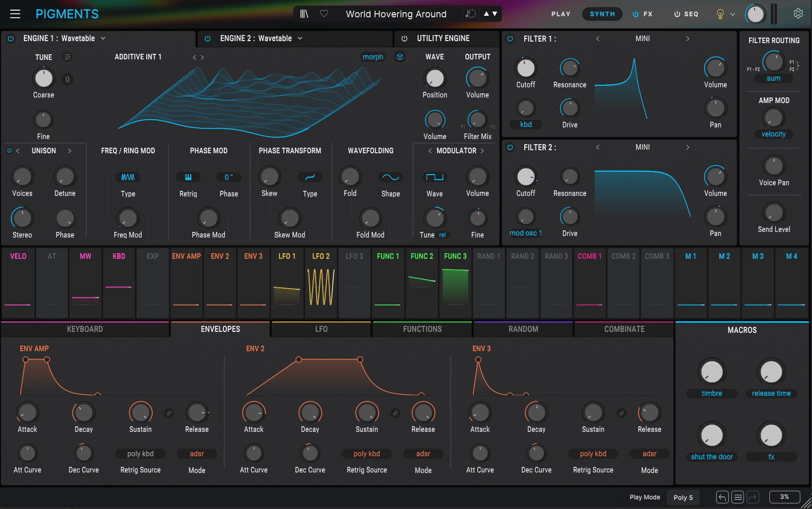This screenshot has height=509, width=812.
Task: Open the FUNCTIONS tab
Action: point(422,329)
